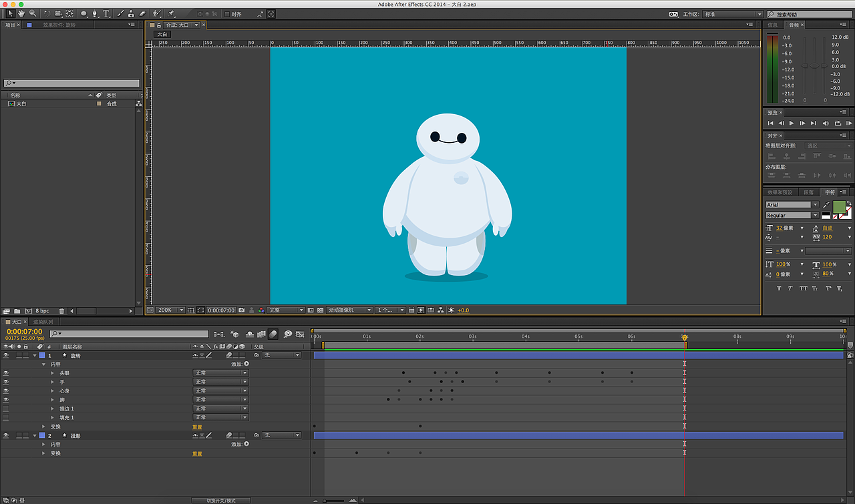Hide the 旋转 layer with its eye icon
Viewport: 855px width, 504px height.
6,355
